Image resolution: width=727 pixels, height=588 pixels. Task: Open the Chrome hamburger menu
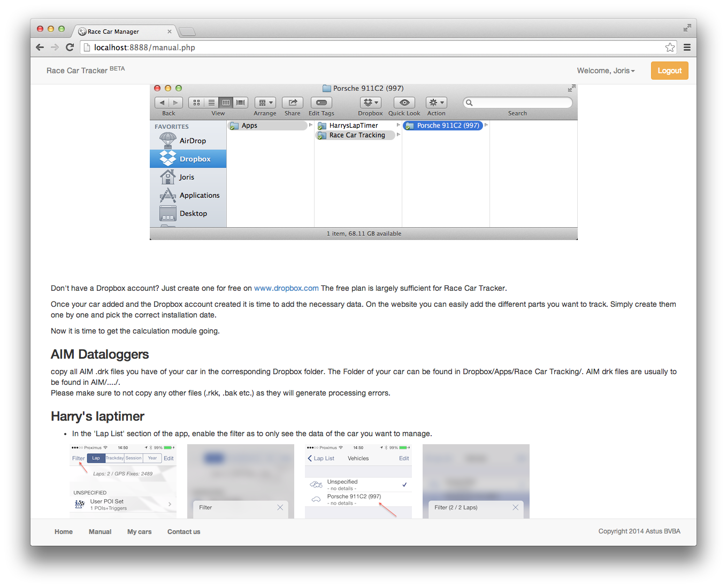click(x=687, y=48)
